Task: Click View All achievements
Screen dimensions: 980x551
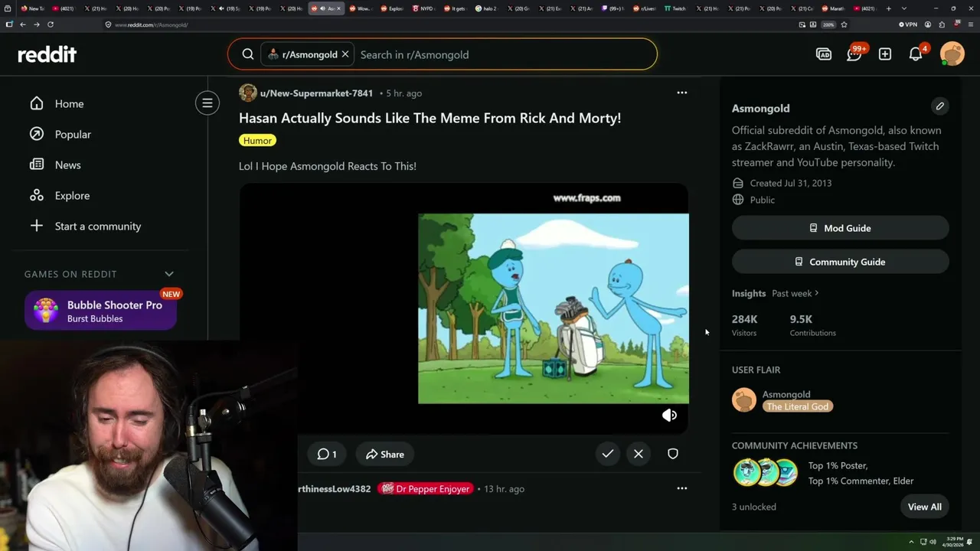Action: (924, 507)
